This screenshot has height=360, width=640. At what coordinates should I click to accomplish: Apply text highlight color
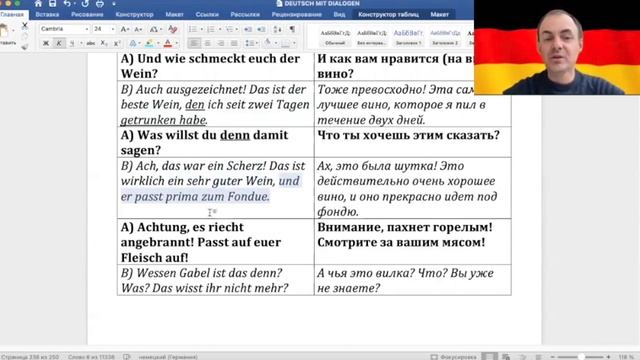click(149, 43)
